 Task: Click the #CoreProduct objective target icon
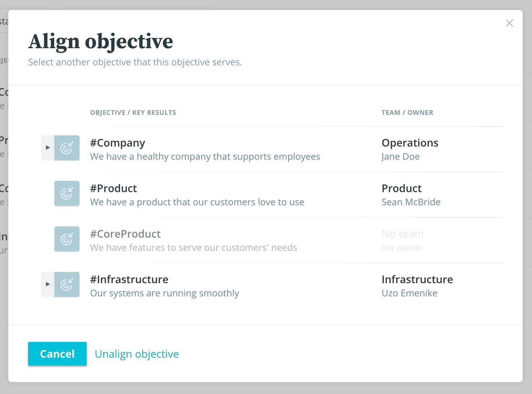[x=67, y=239]
